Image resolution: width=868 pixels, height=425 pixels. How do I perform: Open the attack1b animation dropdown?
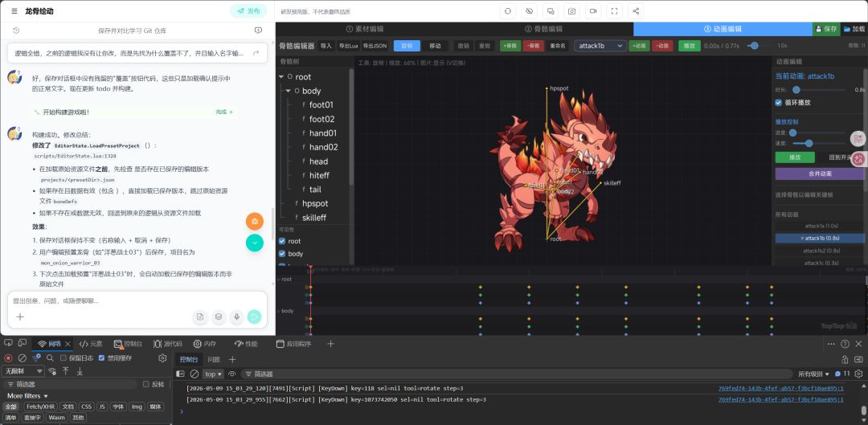pos(600,46)
